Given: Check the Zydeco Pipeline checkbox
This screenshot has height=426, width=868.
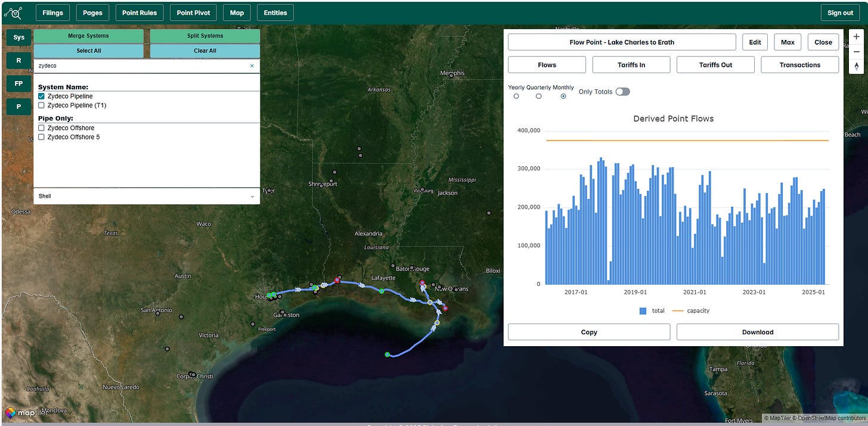Looking at the screenshot, I should pos(41,96).
